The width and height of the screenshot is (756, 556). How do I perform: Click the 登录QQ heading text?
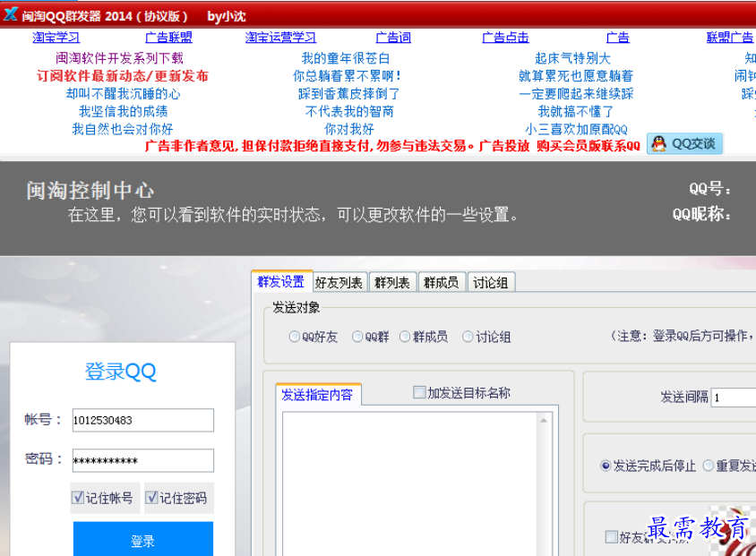121,372
